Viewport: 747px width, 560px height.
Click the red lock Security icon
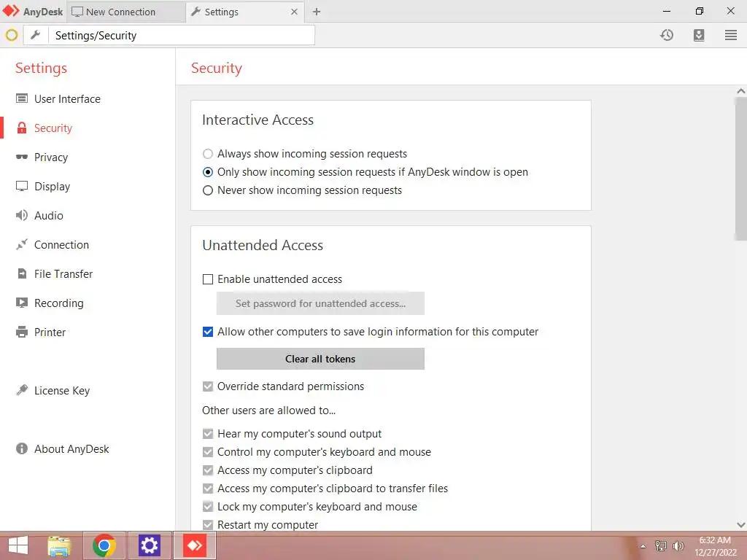(x=22, y=128)
